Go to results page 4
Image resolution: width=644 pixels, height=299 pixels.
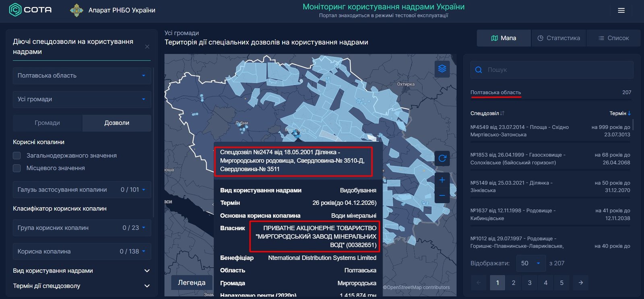coord(546,283)
